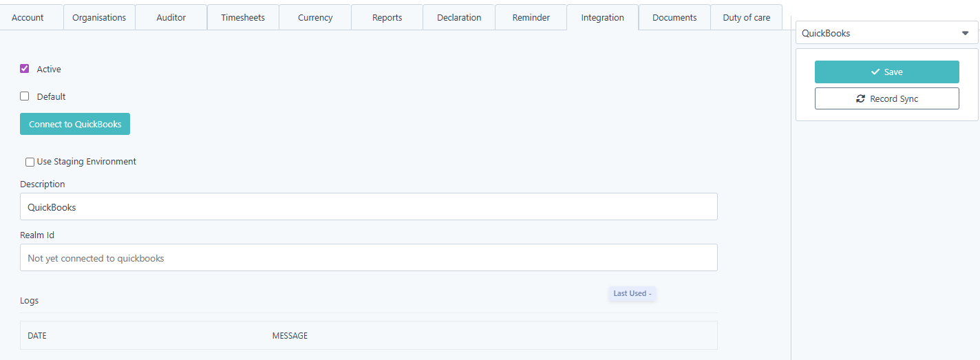The image size is (980, 360).
Task: Enable the Default checkbox
Action: click(25, 96)
